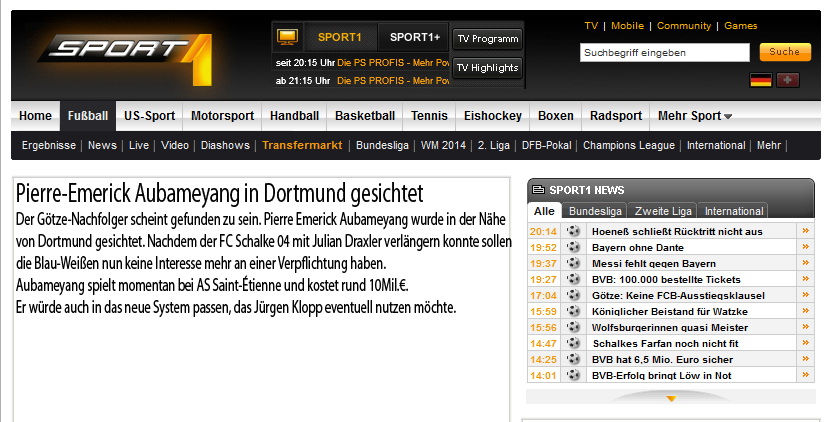Click arrow icon at Messi fehlt row
833x422 pixels.
point(805,263)
